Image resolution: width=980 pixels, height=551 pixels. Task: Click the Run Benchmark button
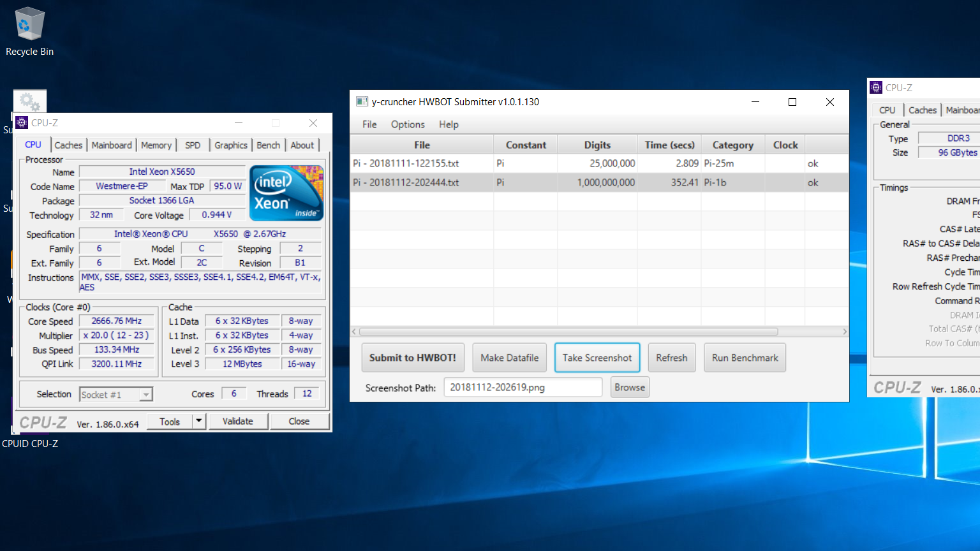click(x=745, y=358)
